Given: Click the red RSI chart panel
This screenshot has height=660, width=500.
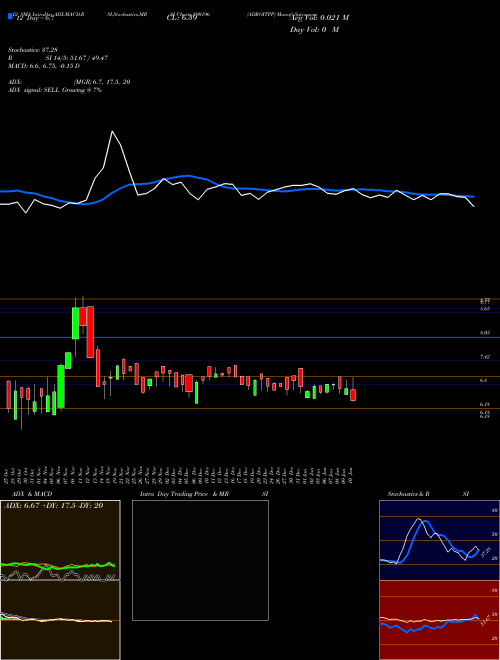Looking at the screenshot, I should point(439,620).
